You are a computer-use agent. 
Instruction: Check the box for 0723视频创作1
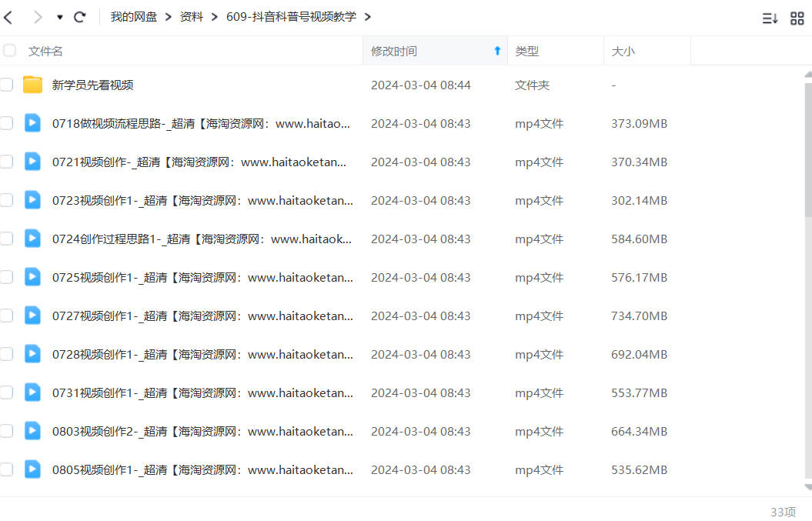(6, 200)
